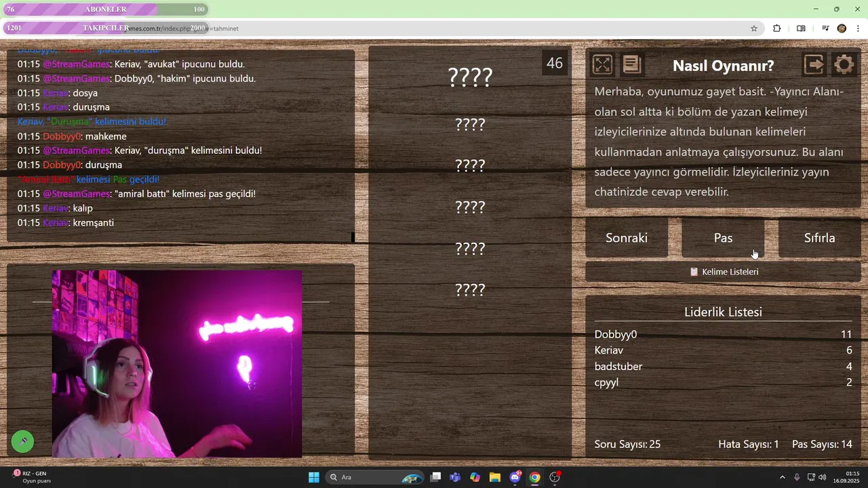The image size is (868, 488).
Task: Click chat message 'Keriav: dosya'
Action: pos(58,93)
